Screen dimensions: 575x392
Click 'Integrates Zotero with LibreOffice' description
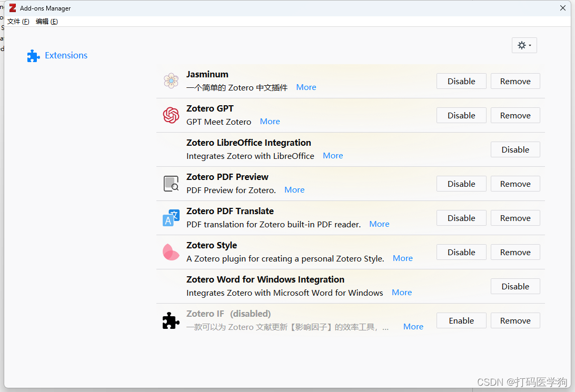(x=250, y=156)
